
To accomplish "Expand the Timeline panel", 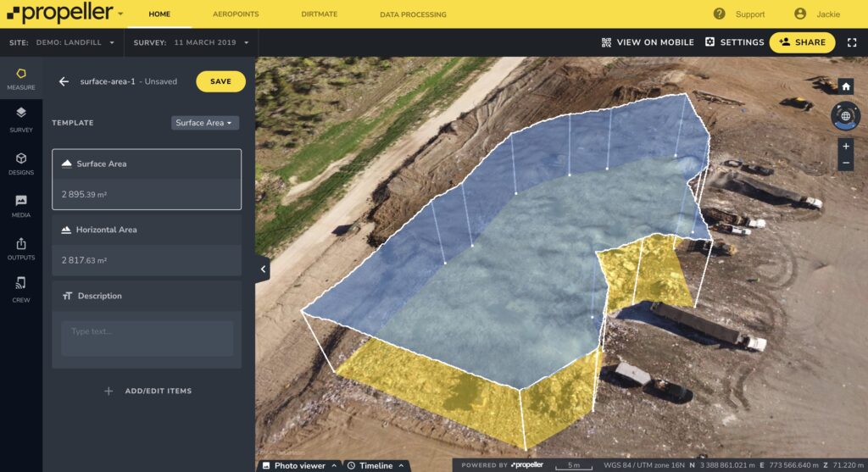I will [x=377, y=465].
